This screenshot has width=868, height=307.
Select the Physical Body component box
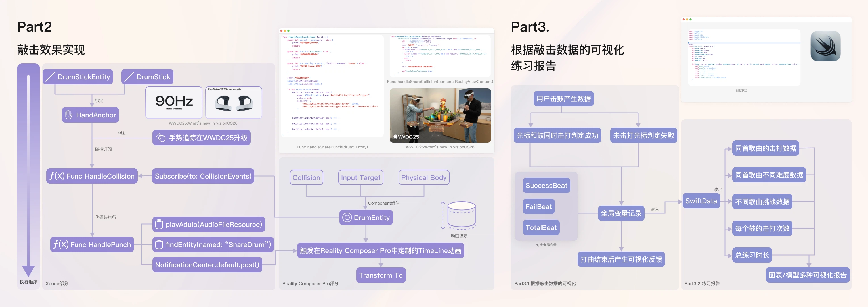pos(423,177)
